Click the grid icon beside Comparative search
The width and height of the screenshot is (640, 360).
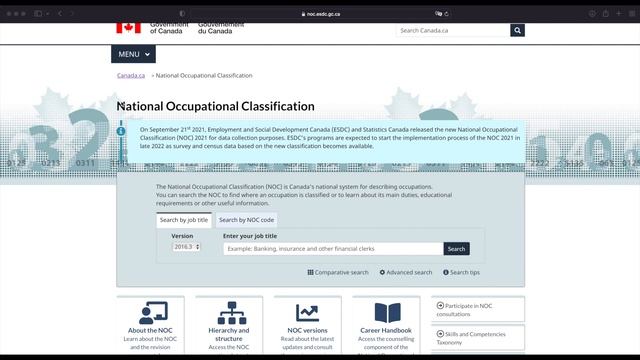[x=311, y=272]
